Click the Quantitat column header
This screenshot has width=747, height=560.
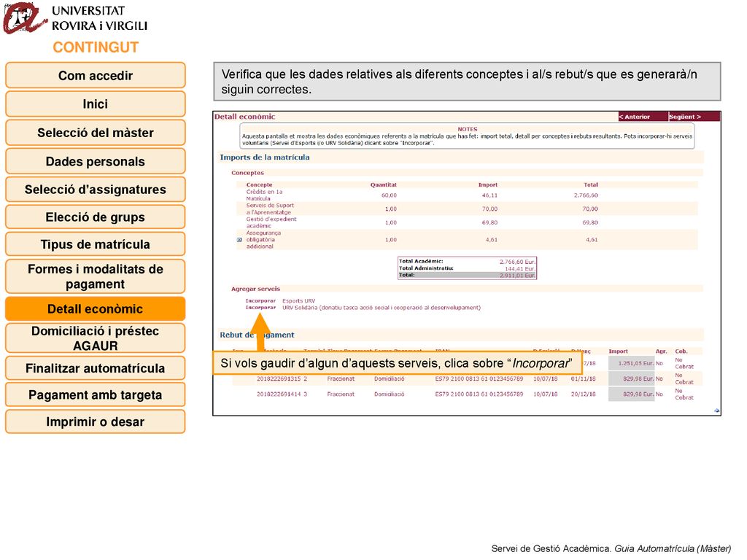(384, 184)
